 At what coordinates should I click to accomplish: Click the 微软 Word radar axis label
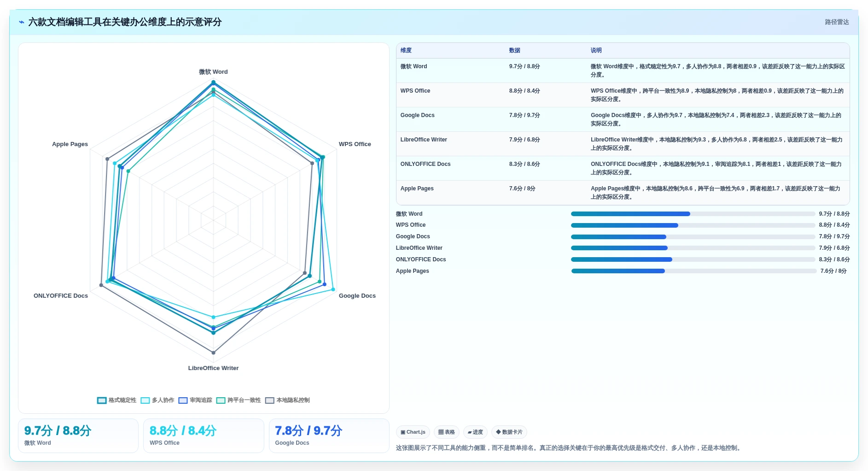(213, 72)
